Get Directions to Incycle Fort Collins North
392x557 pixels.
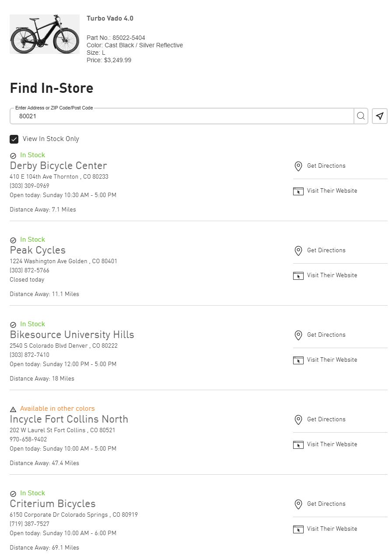[326, 420]
